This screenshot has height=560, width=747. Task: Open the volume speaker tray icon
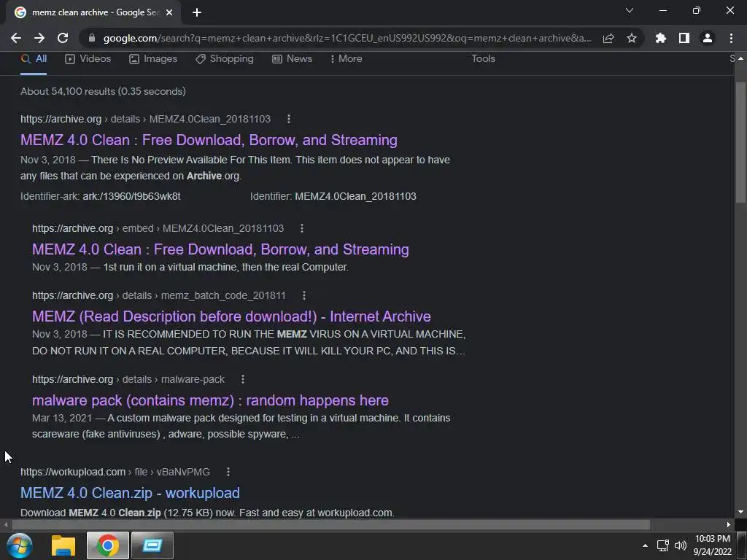pos(681,545)
